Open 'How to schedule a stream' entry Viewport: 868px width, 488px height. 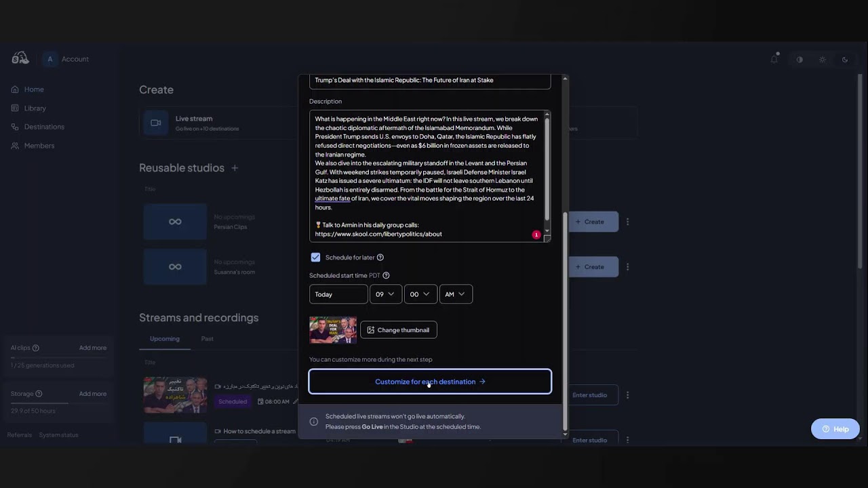point(260,431)
